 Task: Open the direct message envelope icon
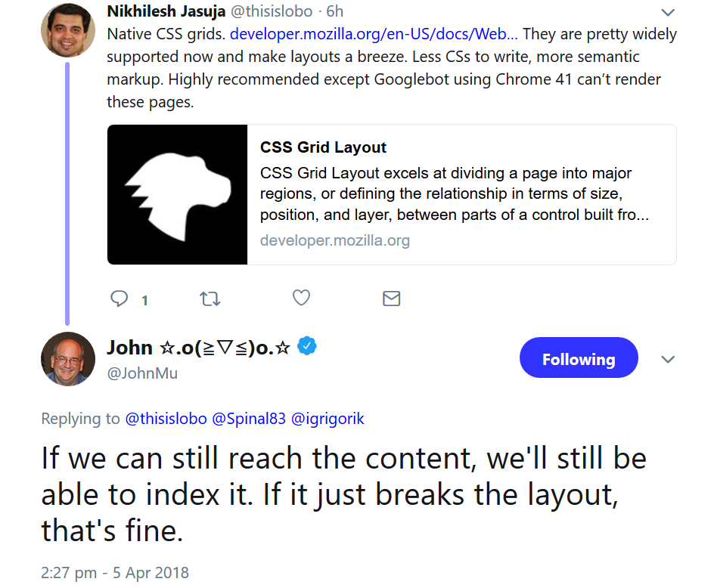pos(391,298)
